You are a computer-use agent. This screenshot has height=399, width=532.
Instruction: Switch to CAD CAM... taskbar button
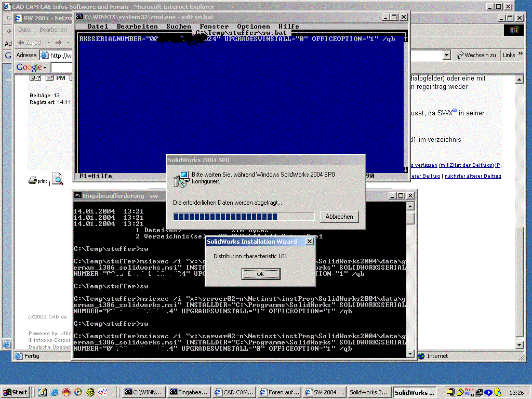[x=234, y=392]
